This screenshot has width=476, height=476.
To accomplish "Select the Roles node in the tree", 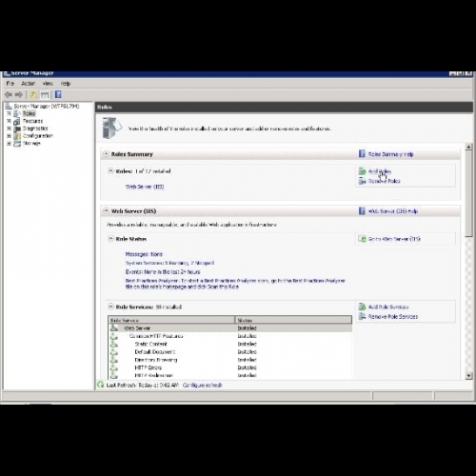I will 29,113.
